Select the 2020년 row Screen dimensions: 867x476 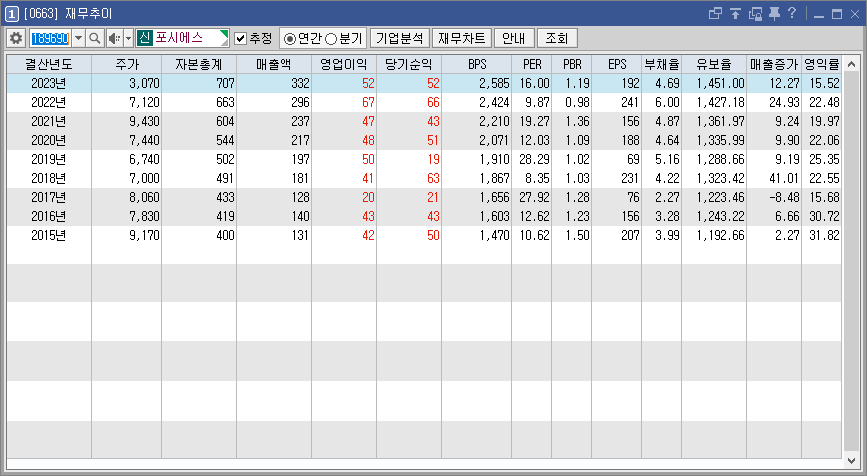(x=424, y=140)
